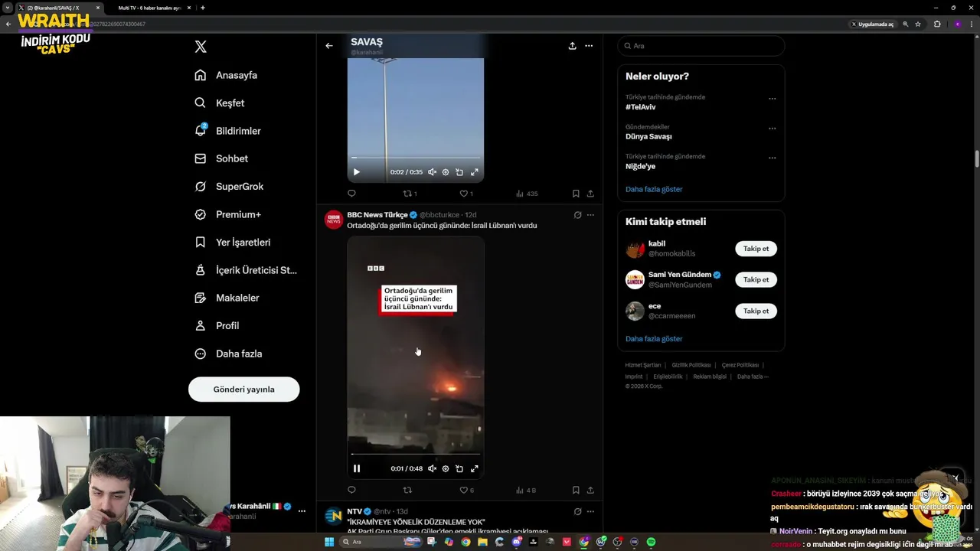
Task: Mute the 0:35 video
Action: click(432, 172)
